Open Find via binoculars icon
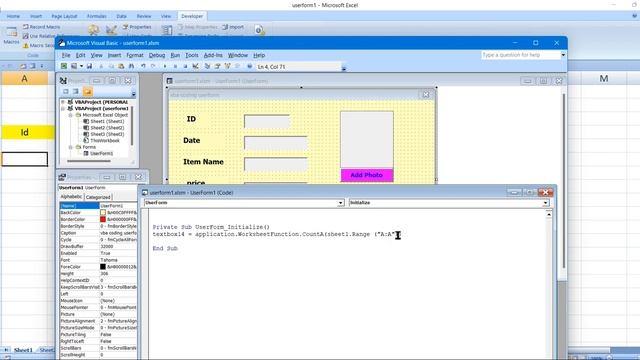Screen dimensions: 640x360 pyautogui.click(x=131, y=66)
